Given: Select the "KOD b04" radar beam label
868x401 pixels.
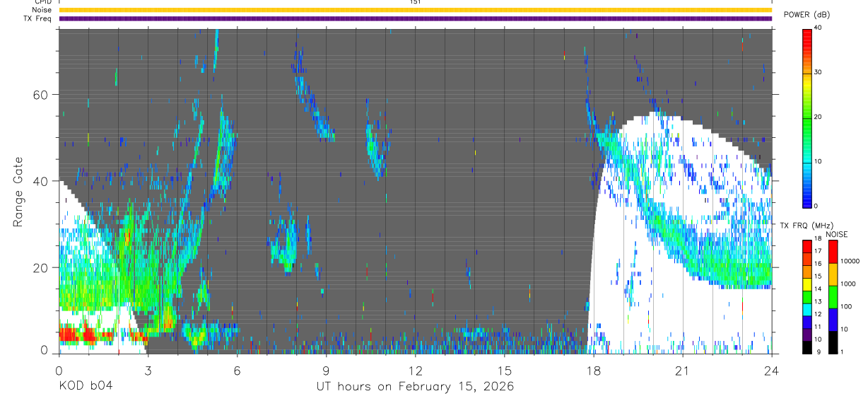Looking at the screenshot, I should (x=86, y=386).
